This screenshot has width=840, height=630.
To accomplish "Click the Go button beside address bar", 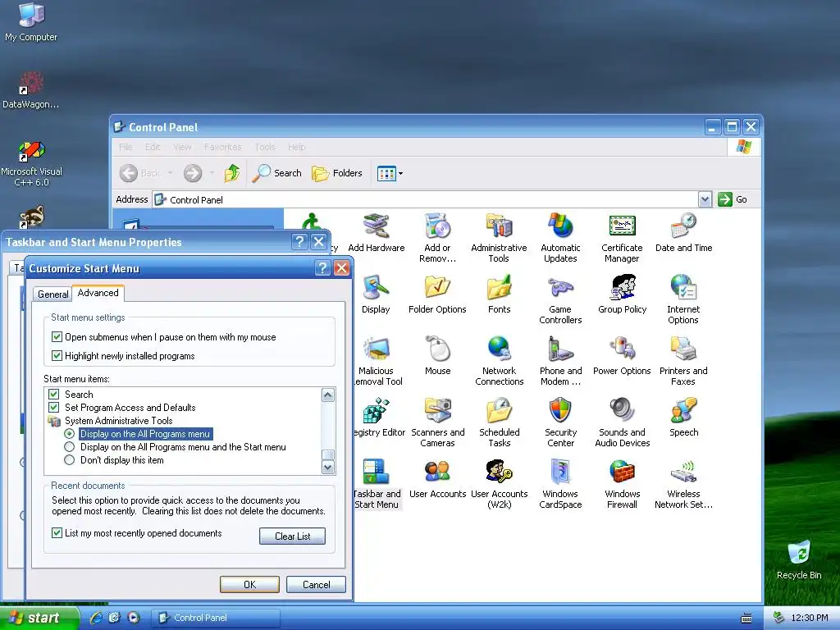I will pos(733,199).
